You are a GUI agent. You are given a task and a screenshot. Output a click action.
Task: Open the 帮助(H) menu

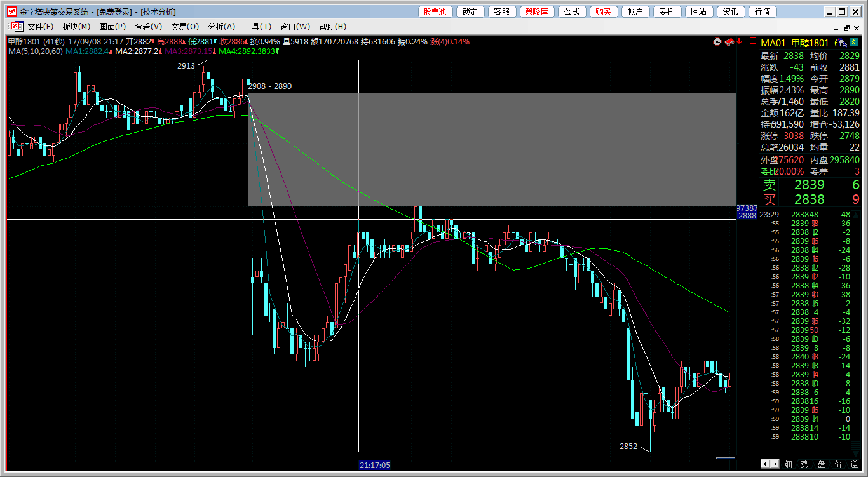click(332, 27)
